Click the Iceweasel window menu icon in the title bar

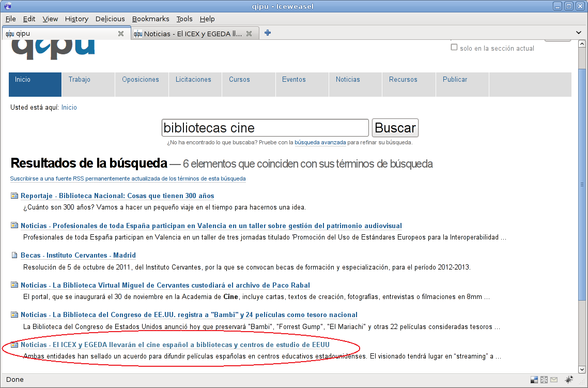pyautogui.click(x=8, y=6)
